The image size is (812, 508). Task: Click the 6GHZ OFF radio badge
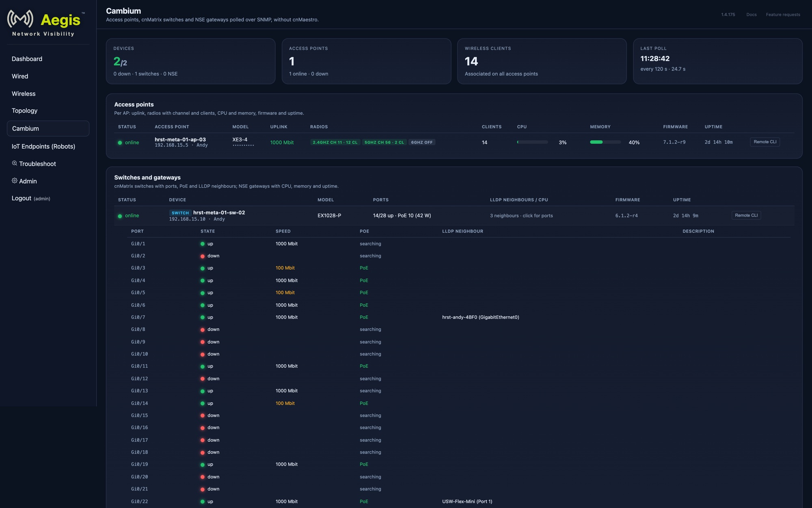[x=422, y=142]
